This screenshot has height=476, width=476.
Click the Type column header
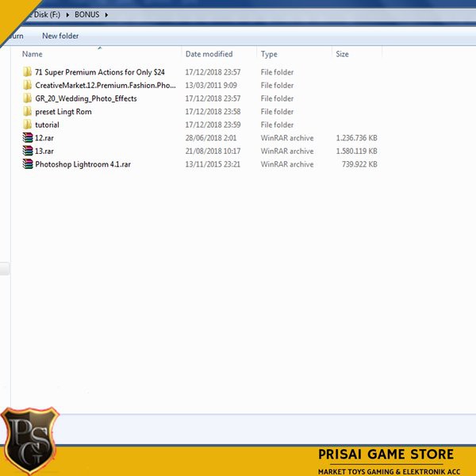(x=269, y=55)
